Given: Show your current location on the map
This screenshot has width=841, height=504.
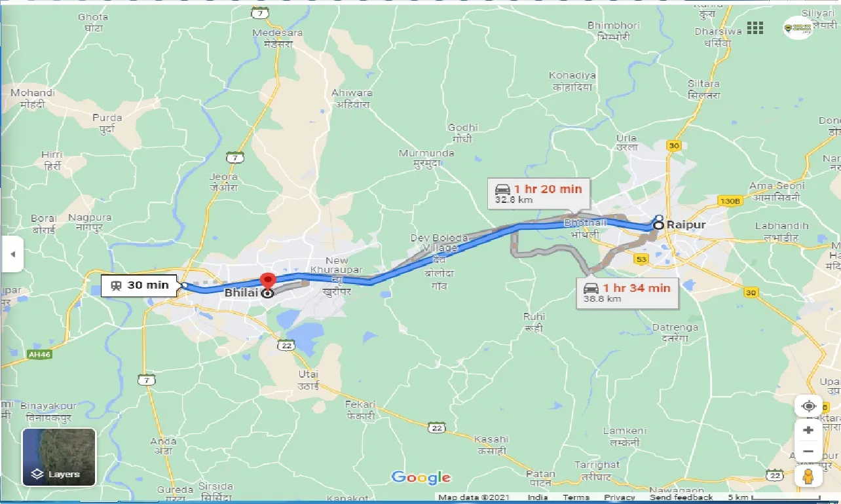Looking at the screenshot, I should (x=808, y=406).
